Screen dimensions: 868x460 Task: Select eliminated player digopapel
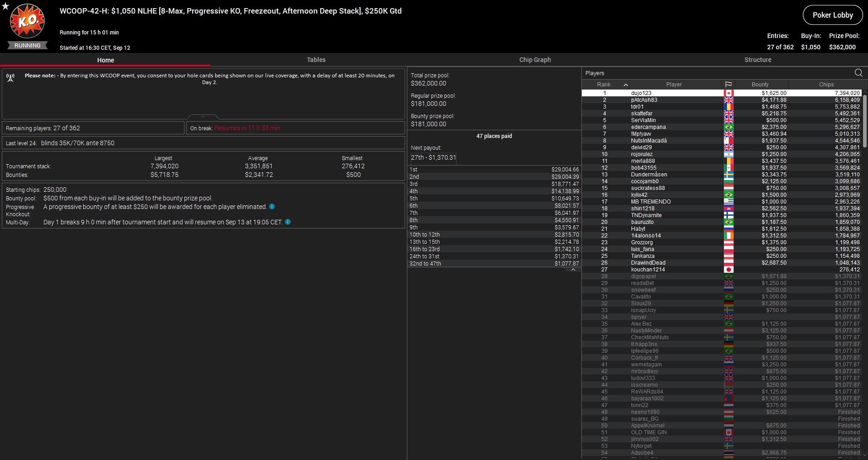tap(722, 276)
